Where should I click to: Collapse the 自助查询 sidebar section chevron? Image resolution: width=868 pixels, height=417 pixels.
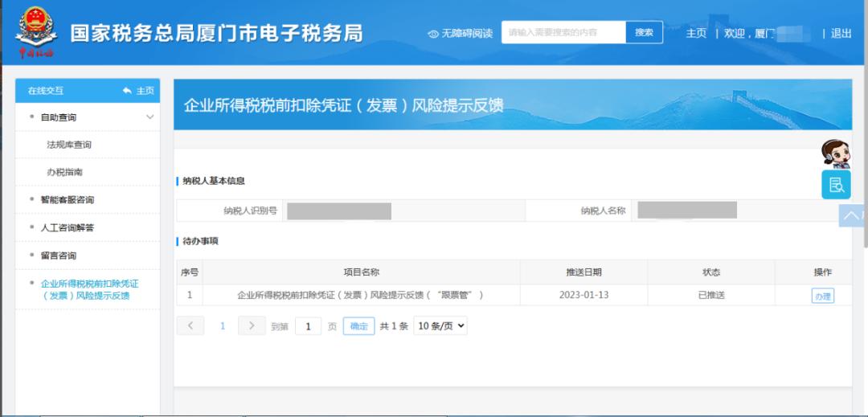tap(150, 117)
